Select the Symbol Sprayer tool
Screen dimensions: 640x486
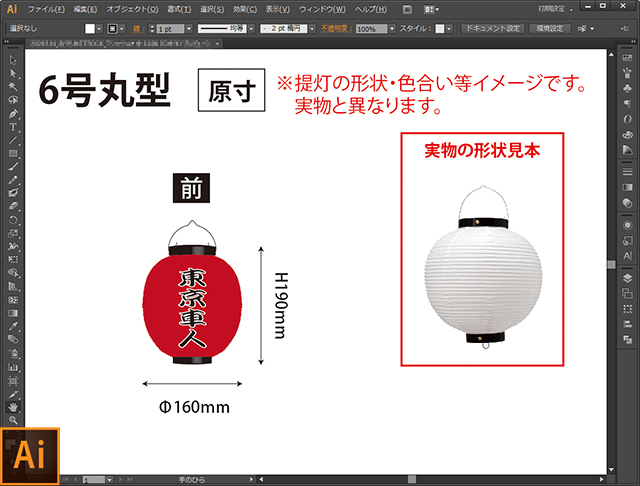tap(13, 353)
